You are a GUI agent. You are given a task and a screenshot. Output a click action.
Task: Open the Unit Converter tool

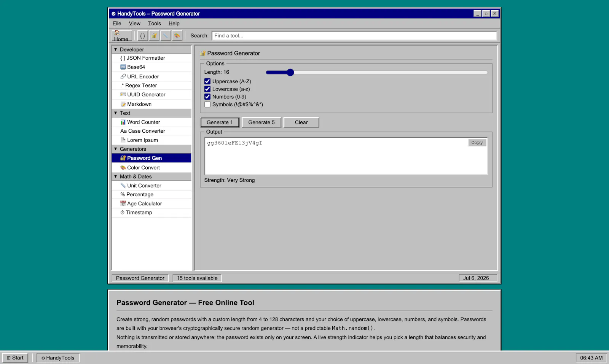151,186
